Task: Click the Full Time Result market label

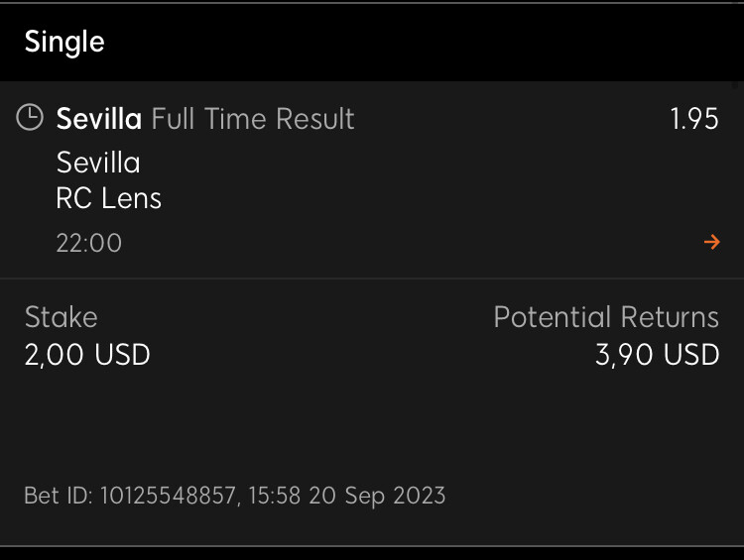Action: point(253,119)
